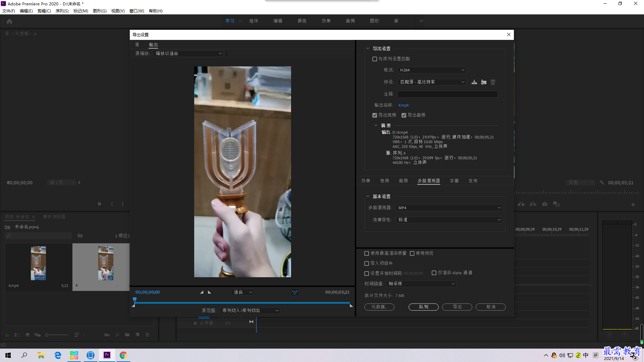Enable 仅渲染 Alpha 通道 checkbox
The image size is (644, 362).
[434, 273]
